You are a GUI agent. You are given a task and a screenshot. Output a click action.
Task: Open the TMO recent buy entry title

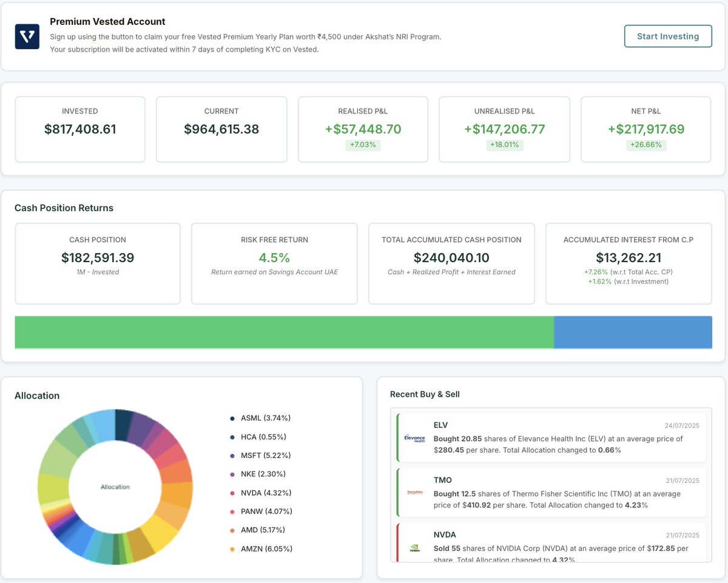443,480
